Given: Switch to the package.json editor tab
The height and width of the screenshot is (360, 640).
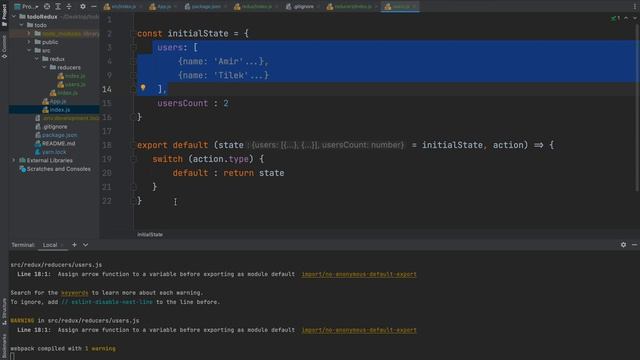Looking at the screenshot, I should [x=205, y=7].
